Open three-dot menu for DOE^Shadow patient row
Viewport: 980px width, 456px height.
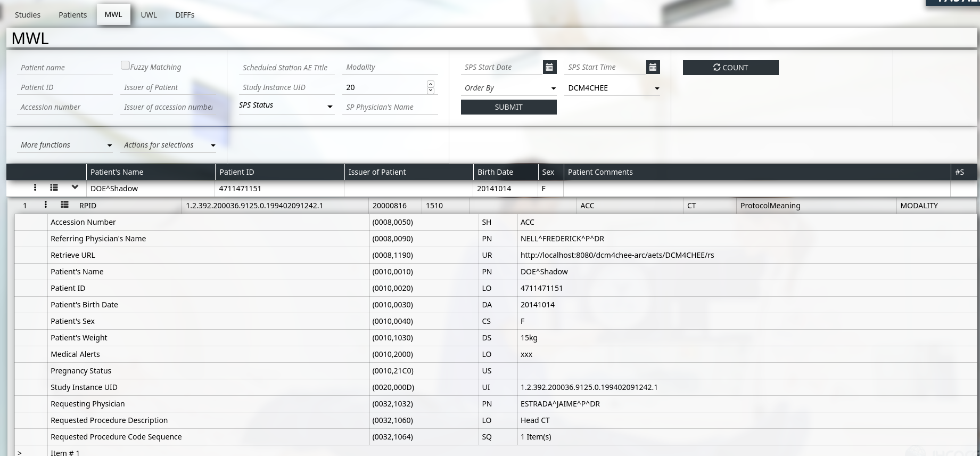(x=35, y=188)
